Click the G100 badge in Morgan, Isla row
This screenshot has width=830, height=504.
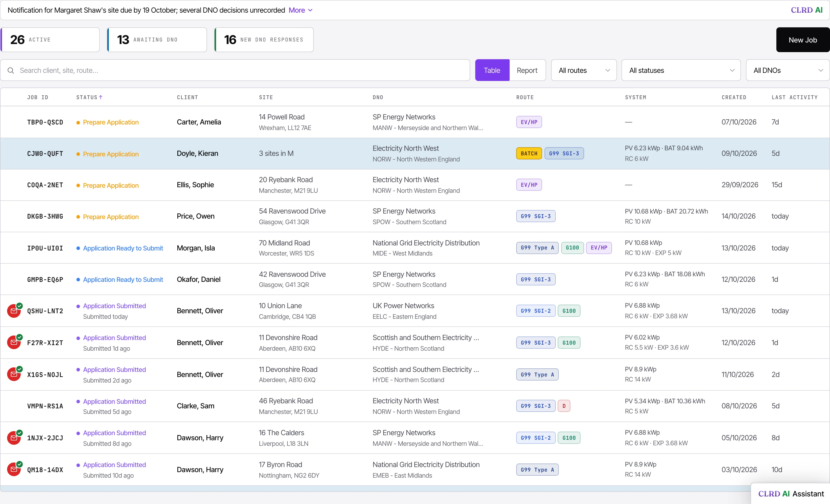click(x=572, y=248)
